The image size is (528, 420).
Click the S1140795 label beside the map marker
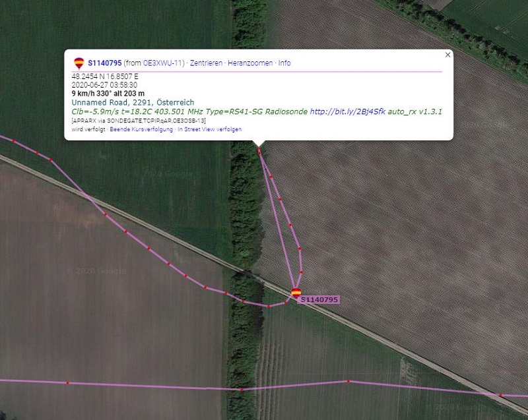tap(319, 299)
